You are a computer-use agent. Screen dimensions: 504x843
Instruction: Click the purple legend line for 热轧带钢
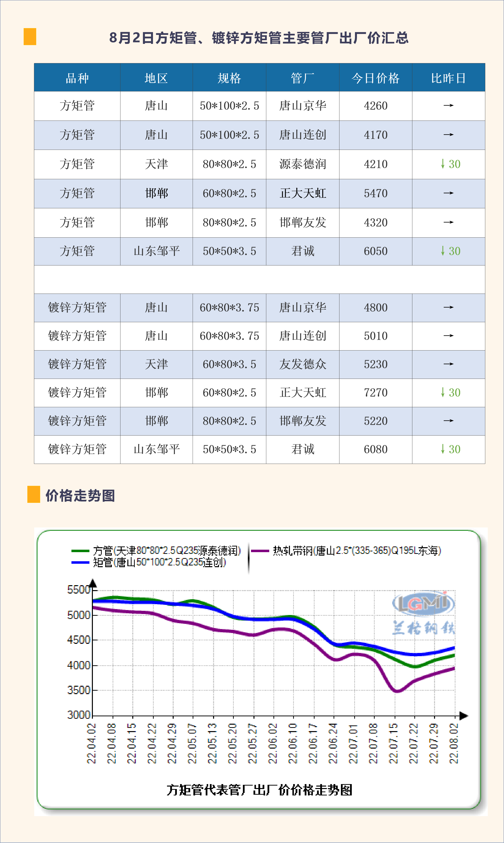[260, 551]
